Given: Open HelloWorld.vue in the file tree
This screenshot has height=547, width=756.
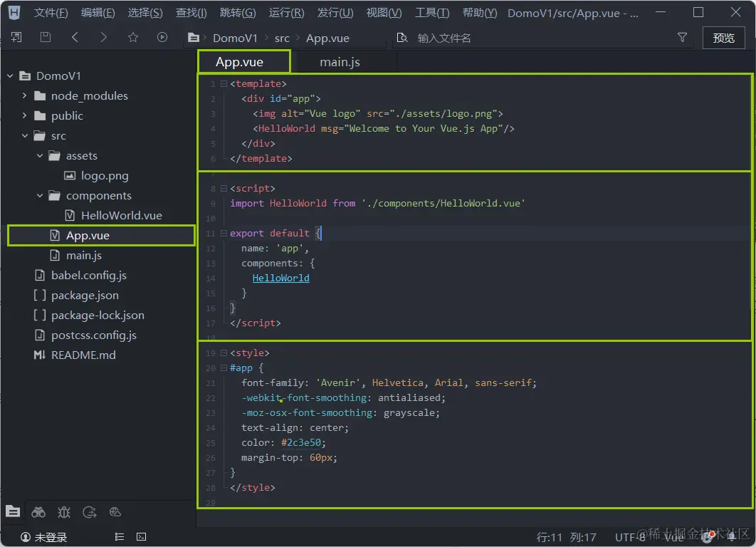Looking at the screenshot, I should tap(122, 215).
